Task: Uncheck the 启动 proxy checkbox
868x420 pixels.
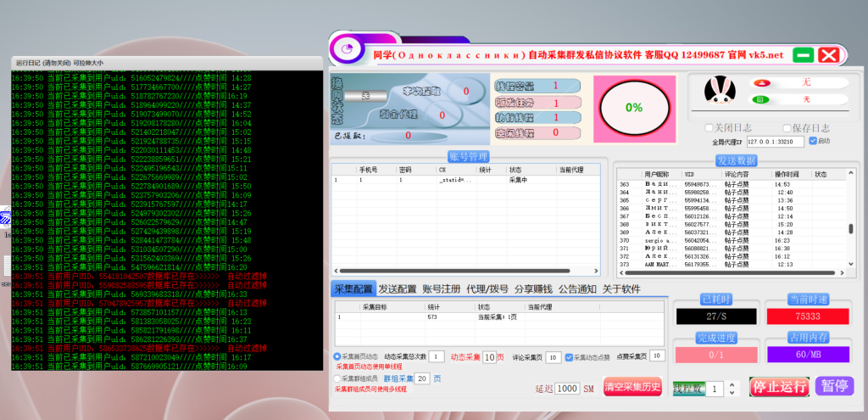Action: [x=812, y=141]
